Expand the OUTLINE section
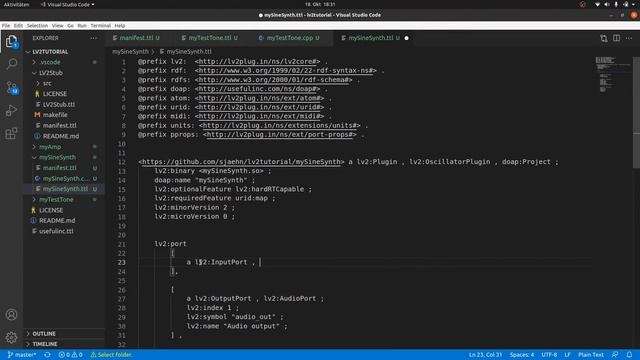This screenshot has height=360, width=640. pyautogui.click(x=44, y=333)
